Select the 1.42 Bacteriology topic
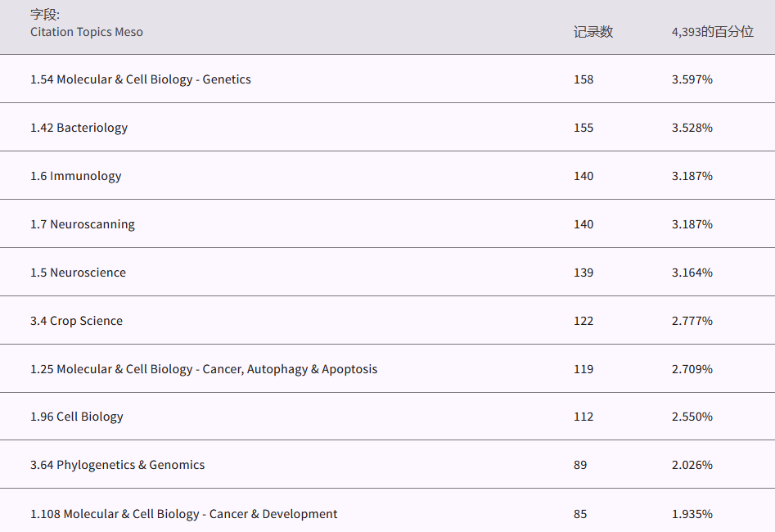This screenshot has height=532, width=775. [x=79, y=128]
